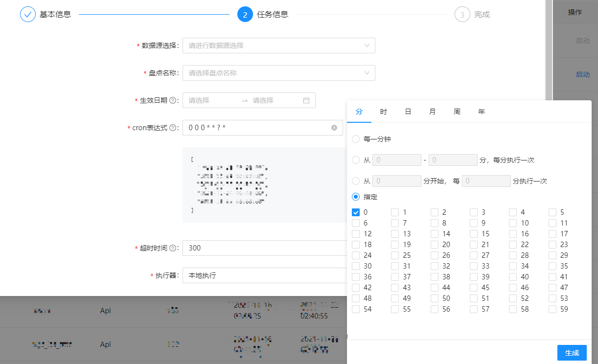Click the step 3 完成 circle

pyautogui.click(x=462, y=14)
